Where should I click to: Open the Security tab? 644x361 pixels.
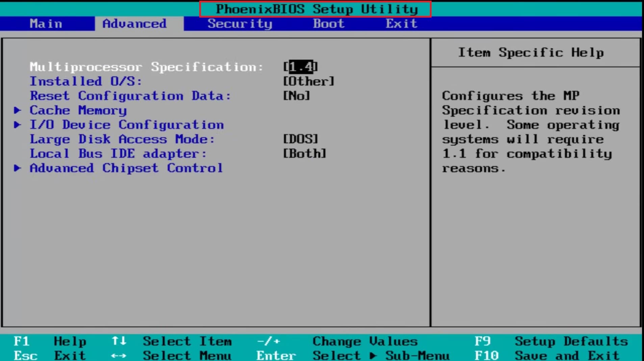pos(240,24)
